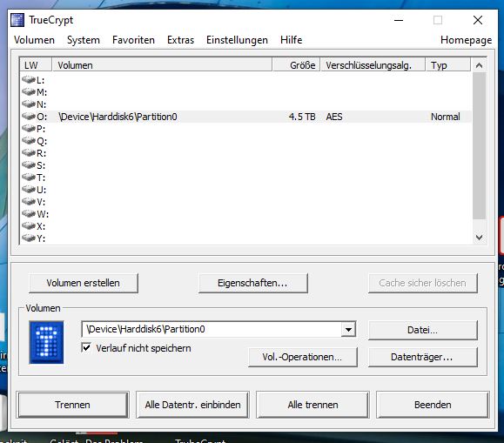
Task: Click 'Trennen' to dismount volume
Action: 73,405
